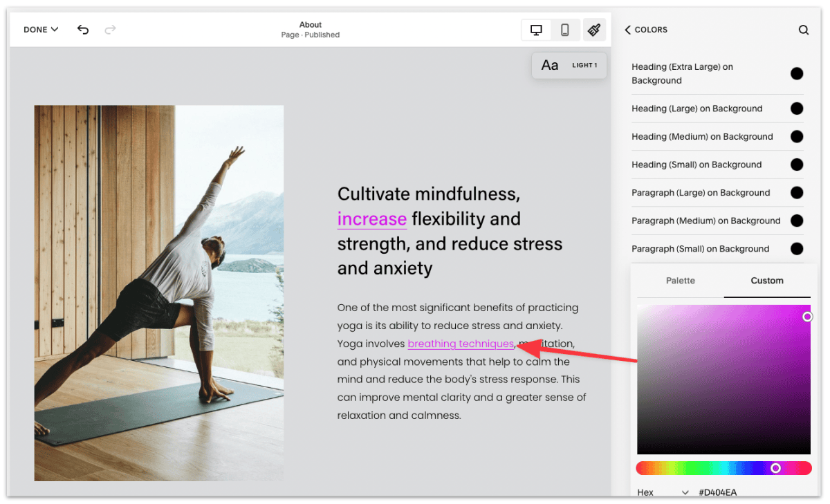The image size is (830, 504).
Task: Switch to mobile preview view
Action: coord(565,30)
